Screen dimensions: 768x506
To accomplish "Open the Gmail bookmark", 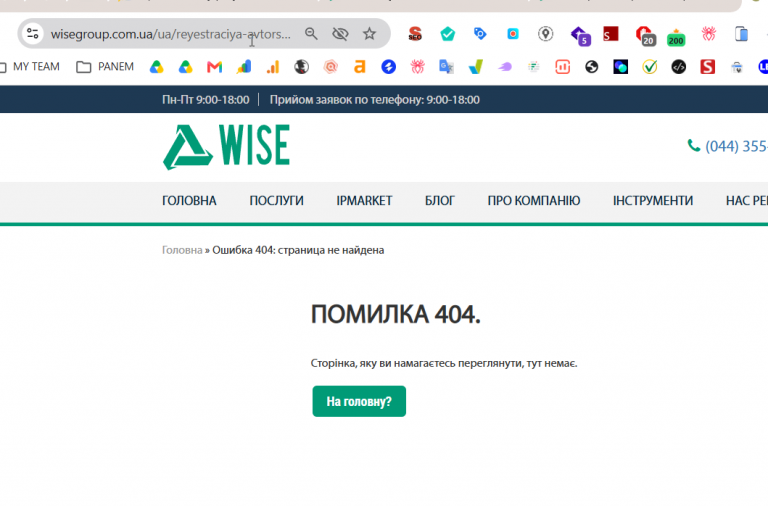I will pos(215,67).
